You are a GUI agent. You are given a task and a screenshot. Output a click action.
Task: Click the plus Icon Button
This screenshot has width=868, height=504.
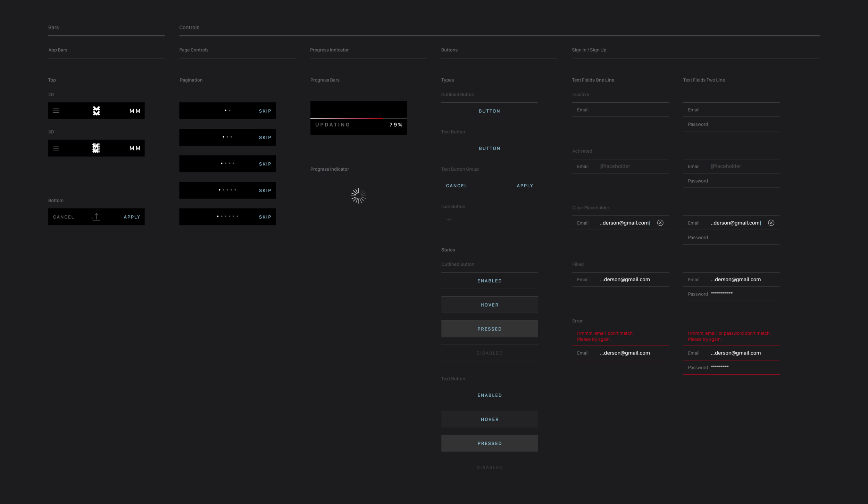[449, 219]
